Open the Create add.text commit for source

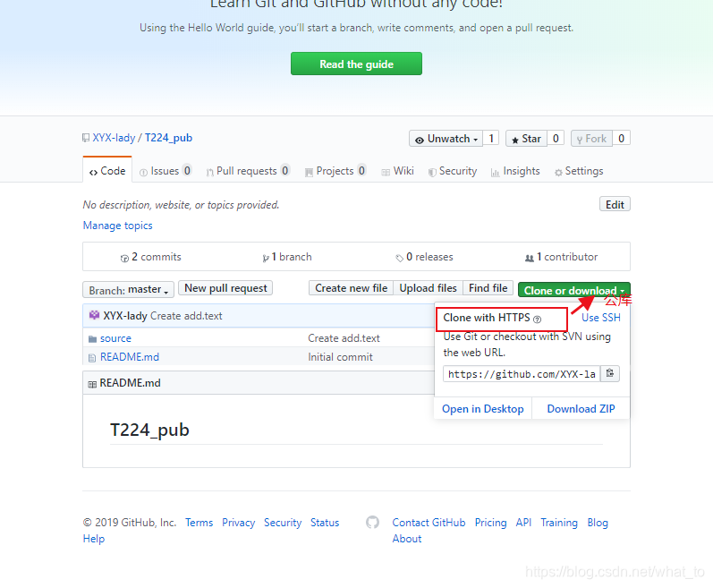344,338
